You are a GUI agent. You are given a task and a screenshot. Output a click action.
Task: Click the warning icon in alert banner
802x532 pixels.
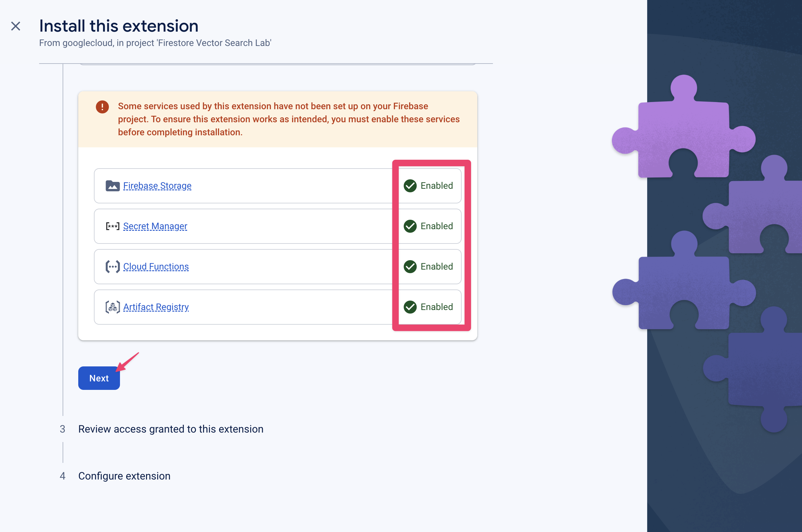point(101,106)
